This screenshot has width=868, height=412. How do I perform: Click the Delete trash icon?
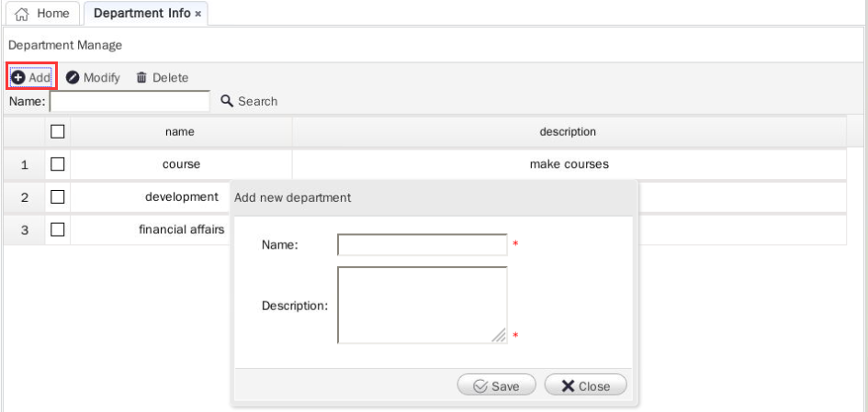click(x=141, y=78)
